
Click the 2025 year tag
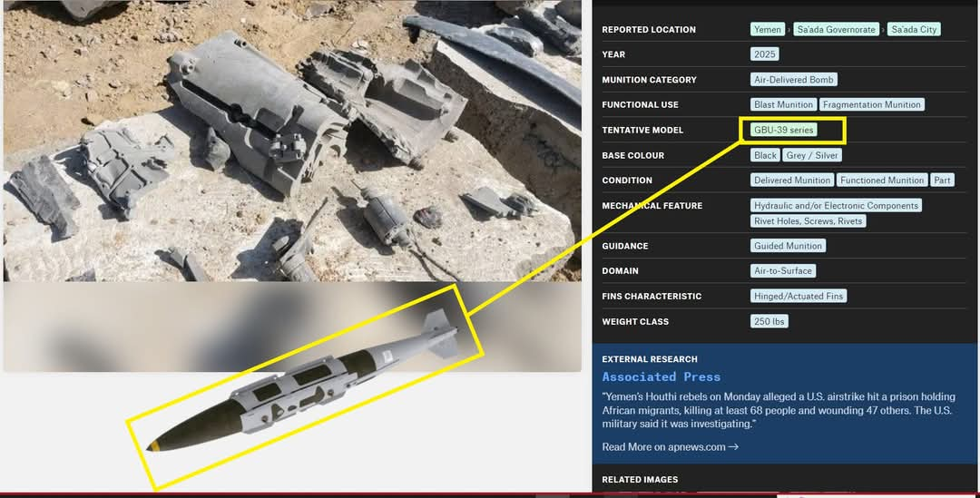click(x=765, y=54)
